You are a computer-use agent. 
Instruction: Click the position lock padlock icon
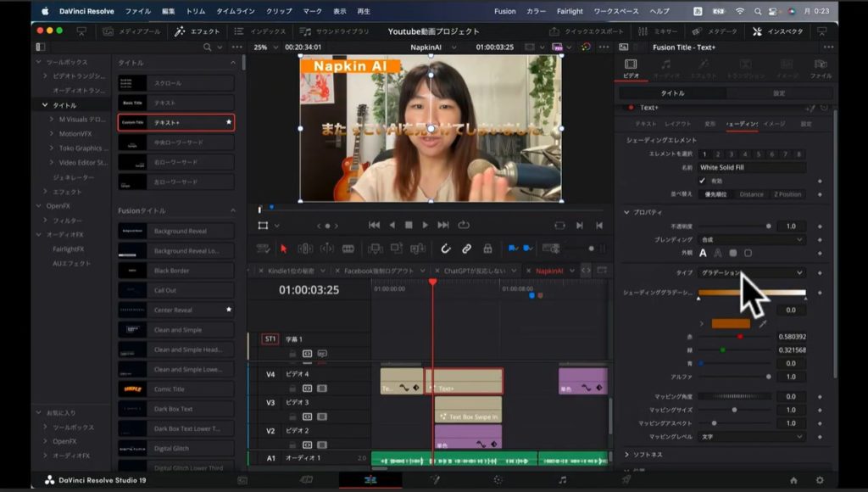(487, 249)
